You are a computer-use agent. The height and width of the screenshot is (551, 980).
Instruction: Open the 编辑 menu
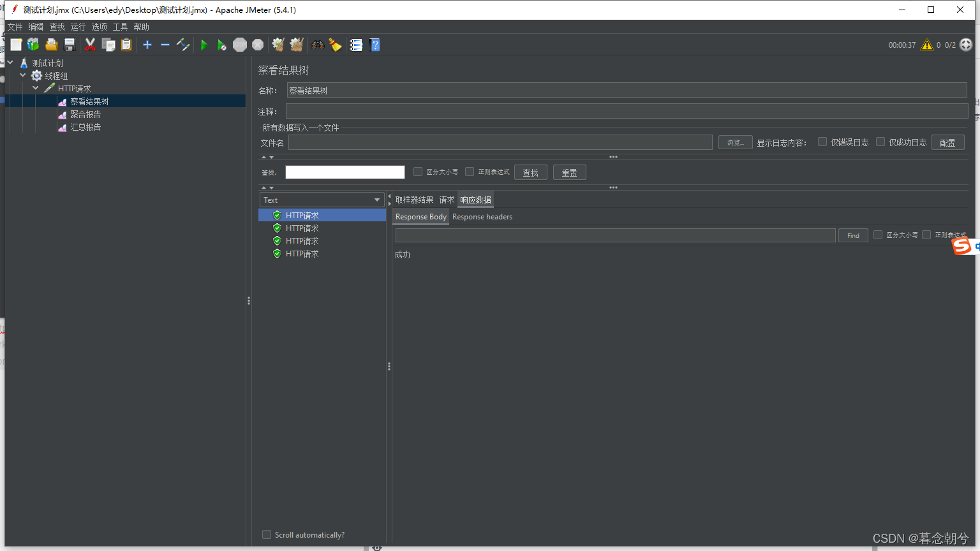point(36,27)
